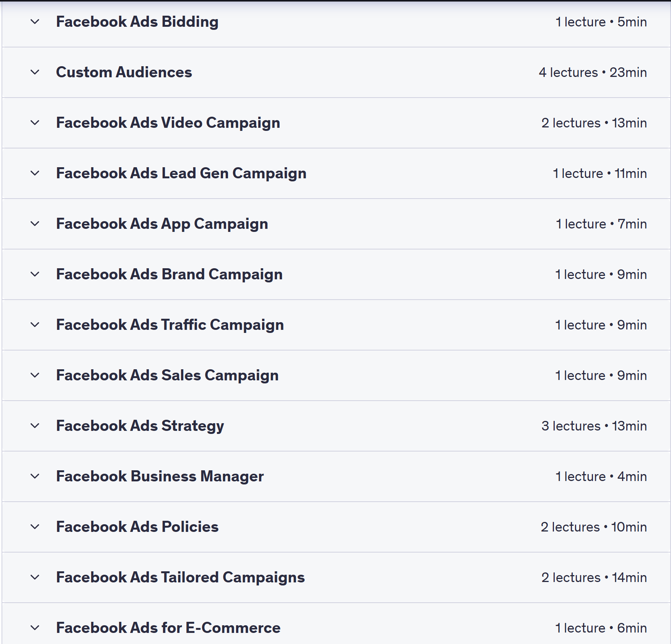Viewport: 671px width, 644px height.
Task: Expand the Custom Audiences chevron arrow
Action: (35, 72)
